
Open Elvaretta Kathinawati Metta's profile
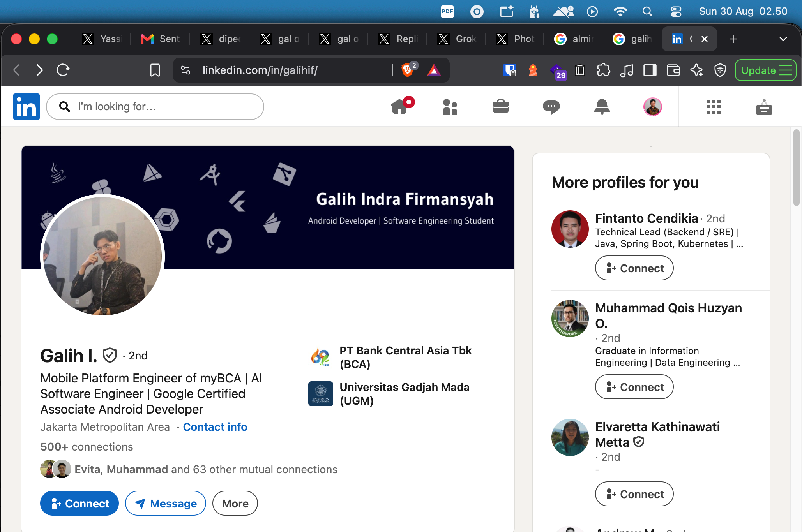click(x=657, y=434)
